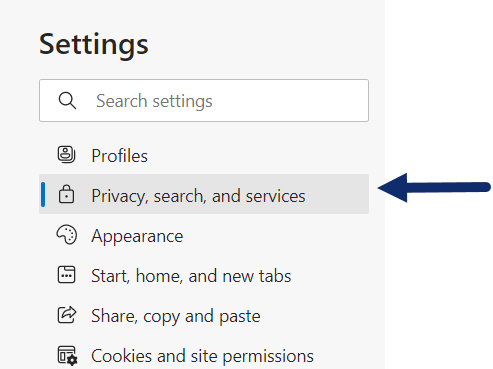The height and width of the screenshot is (369, 493).
Task: Select Share, copy and paste label
Action: tap(176, 316)
